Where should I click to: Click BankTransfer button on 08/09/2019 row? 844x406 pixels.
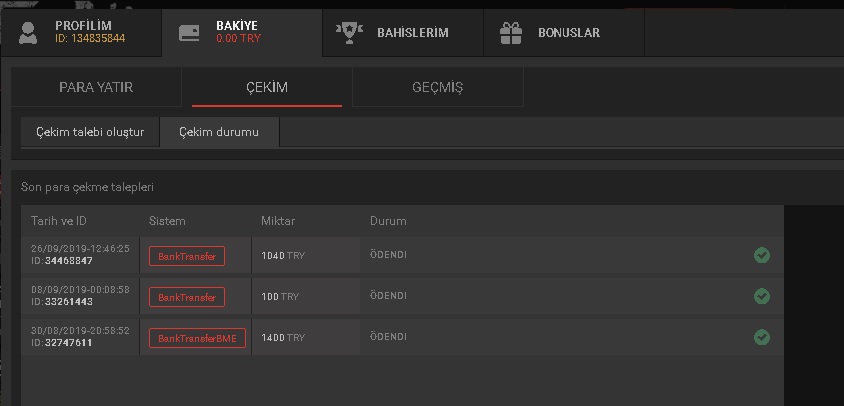point(187,297)
